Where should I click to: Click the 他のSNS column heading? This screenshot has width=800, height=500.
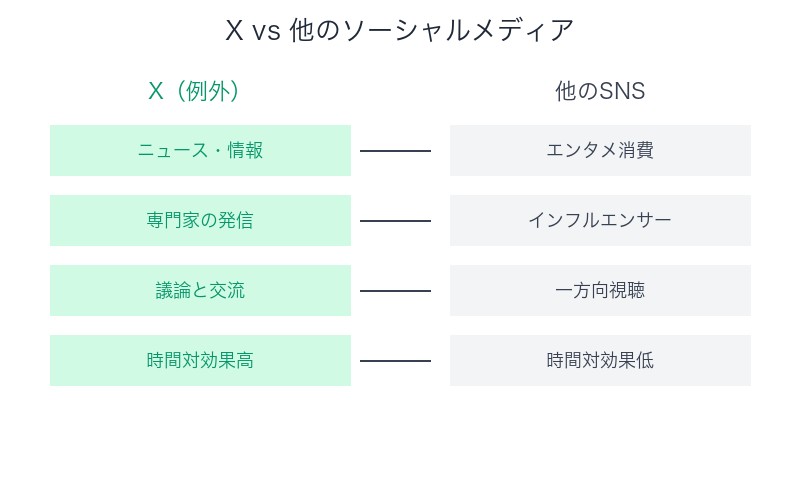point(600,91)
